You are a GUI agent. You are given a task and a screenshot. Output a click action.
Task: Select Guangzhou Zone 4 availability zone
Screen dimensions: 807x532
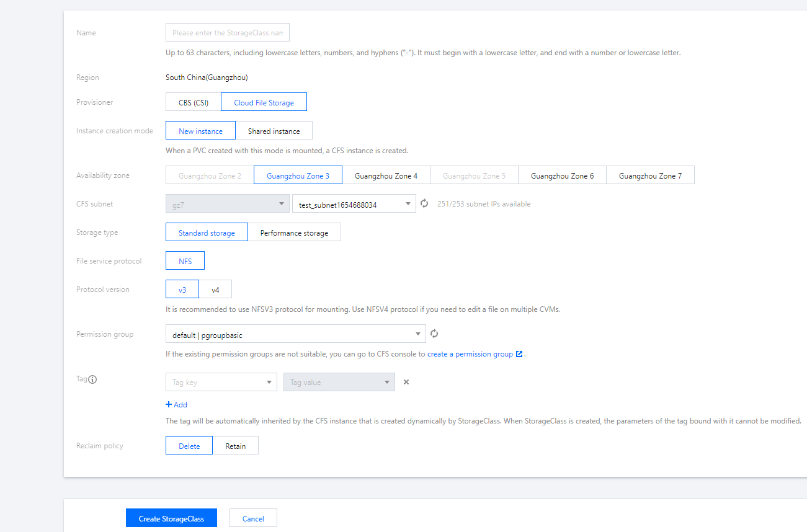coord(386,175)
